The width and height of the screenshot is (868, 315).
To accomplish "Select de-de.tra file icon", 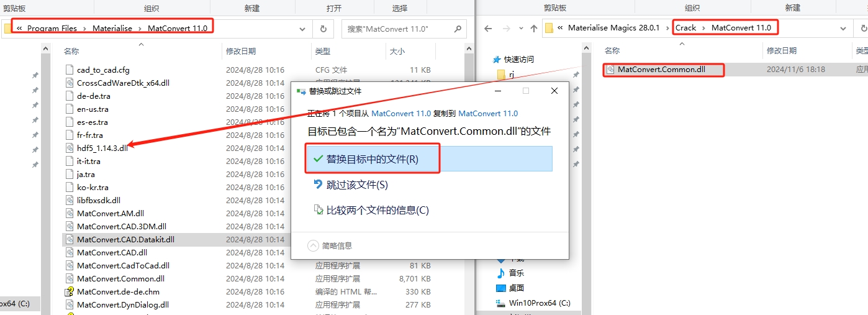I will (x=70, y=96).
